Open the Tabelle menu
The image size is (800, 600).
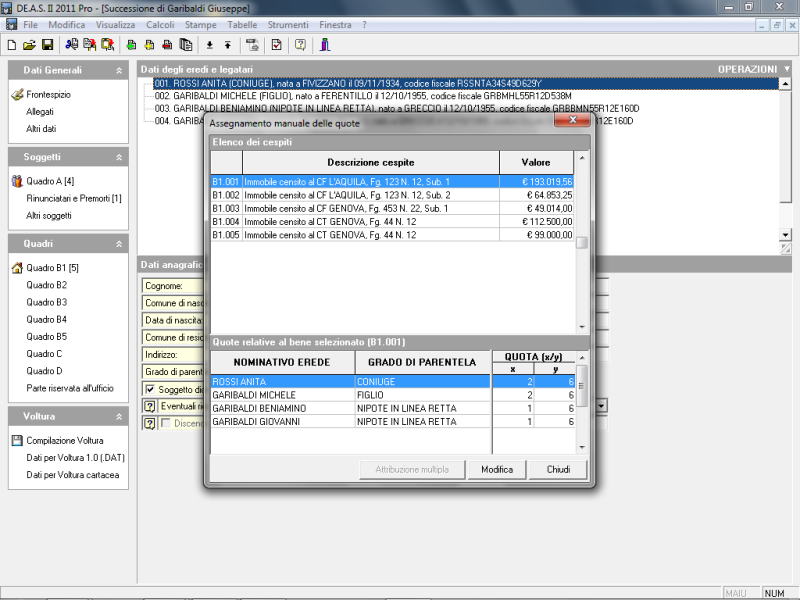pos(242,24)
